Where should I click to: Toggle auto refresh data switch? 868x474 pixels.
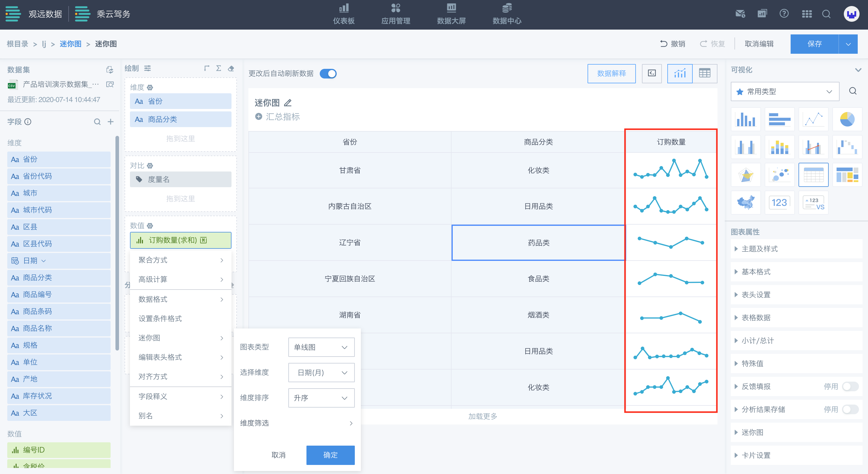click(328, 73)
